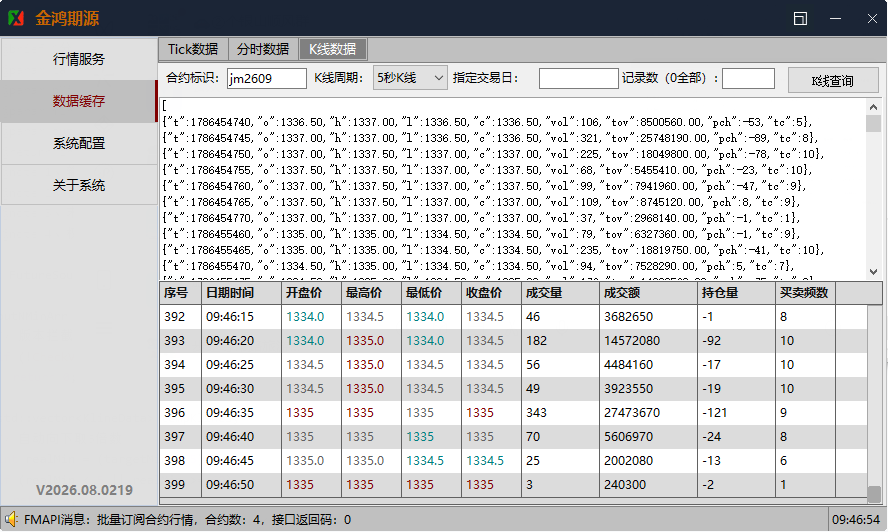Click the 成交额 column header
This screenshot has width=888, height=532.
coord(648,293)
